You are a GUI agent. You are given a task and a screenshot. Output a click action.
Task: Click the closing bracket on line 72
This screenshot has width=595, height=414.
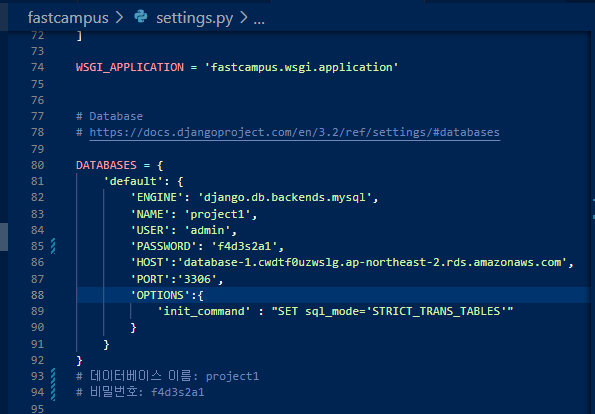[79, 36]
